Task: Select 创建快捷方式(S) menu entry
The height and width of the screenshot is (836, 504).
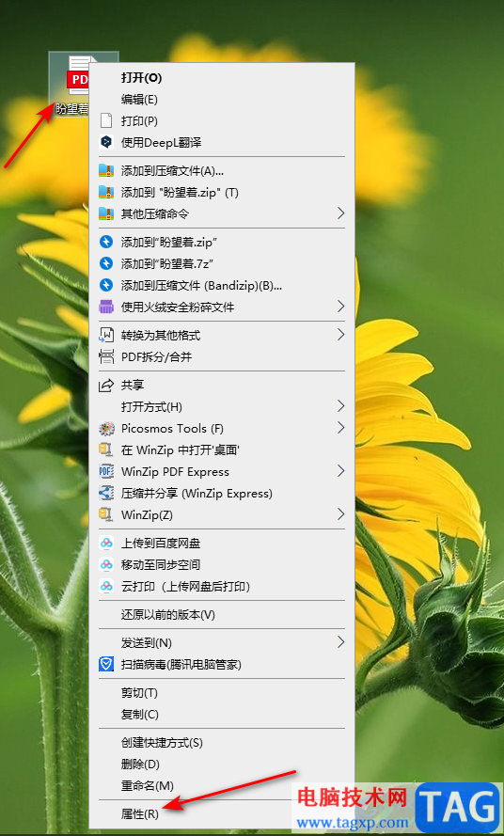Action: point(222,743)
